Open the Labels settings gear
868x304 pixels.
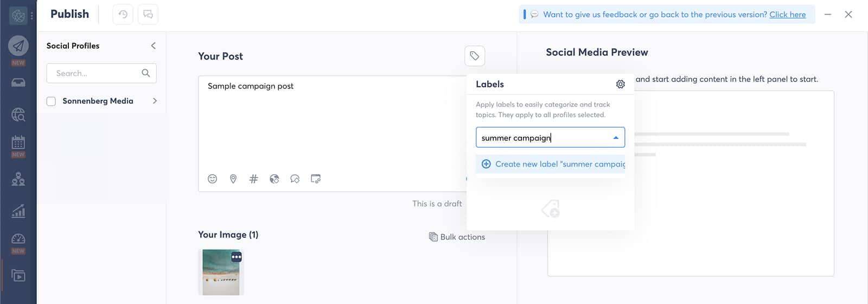pyautogui.click(x=621, y=84)
